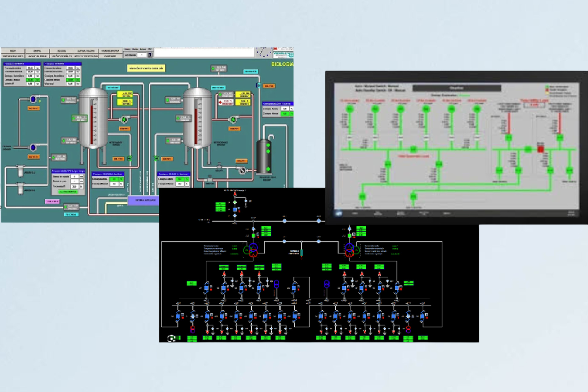
Task: Click small dark button beside toolbar combo box
Action: 150,55
